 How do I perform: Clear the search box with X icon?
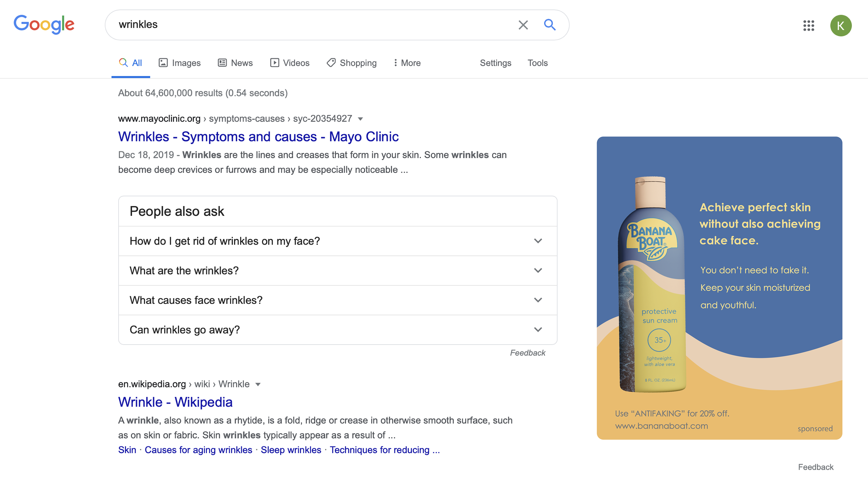[523, 25]
